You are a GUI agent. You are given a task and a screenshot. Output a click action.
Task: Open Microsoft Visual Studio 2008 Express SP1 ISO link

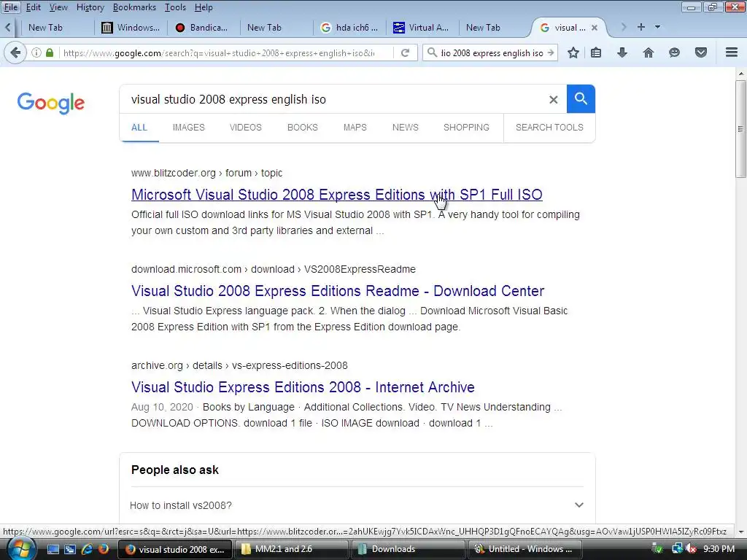337,194
